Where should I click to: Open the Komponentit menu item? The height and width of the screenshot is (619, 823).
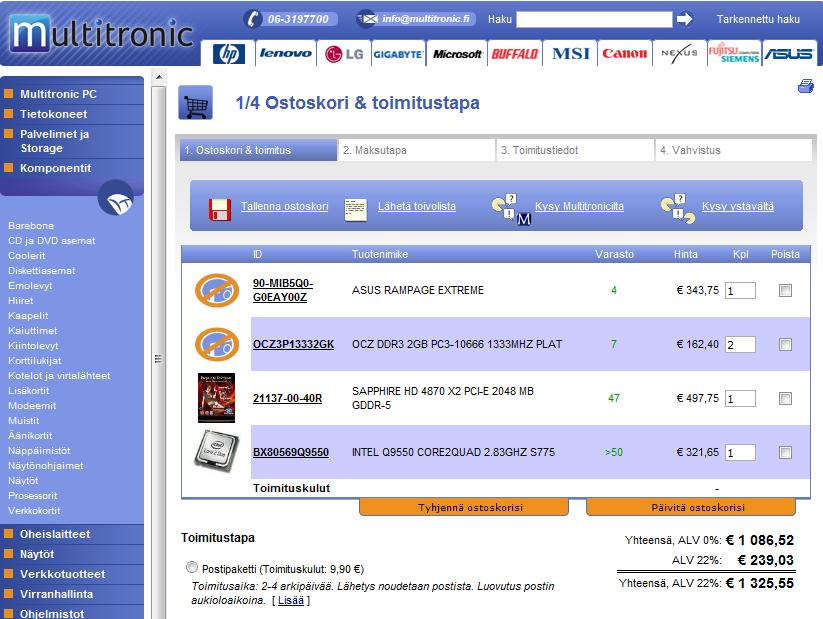coord(56,168)
